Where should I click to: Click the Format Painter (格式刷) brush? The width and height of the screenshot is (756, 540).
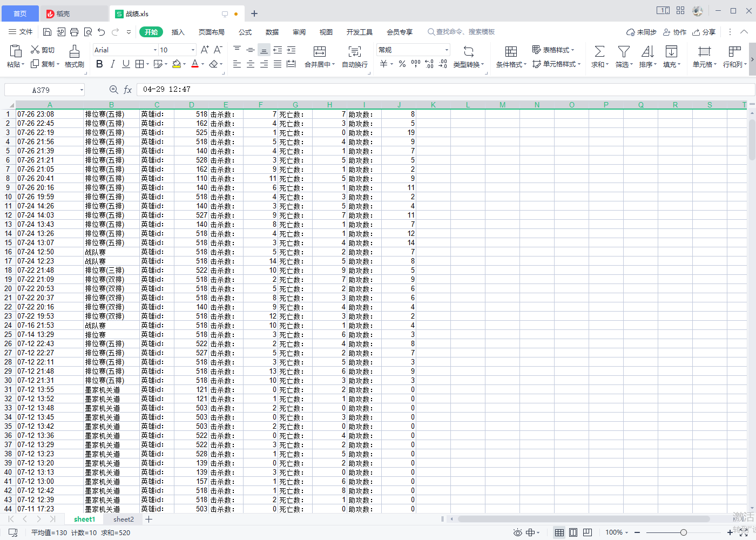74,51
